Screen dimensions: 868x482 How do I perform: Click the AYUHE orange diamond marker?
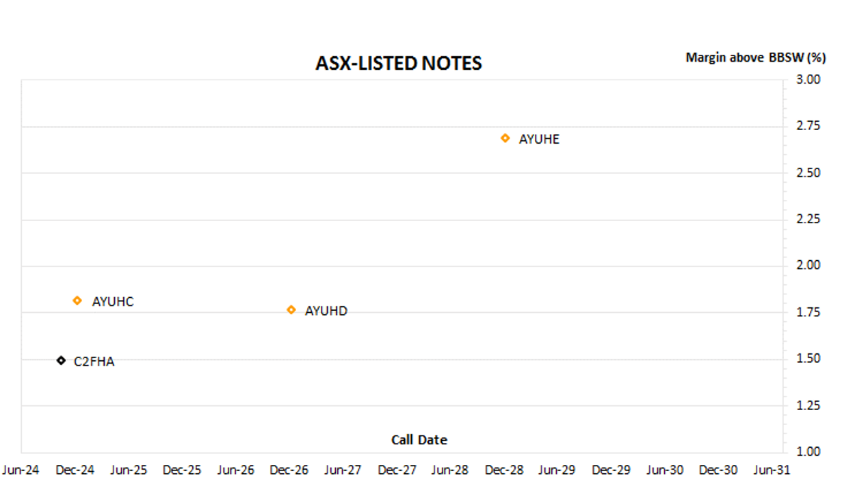pyautogui.click(x=505, y=138)
